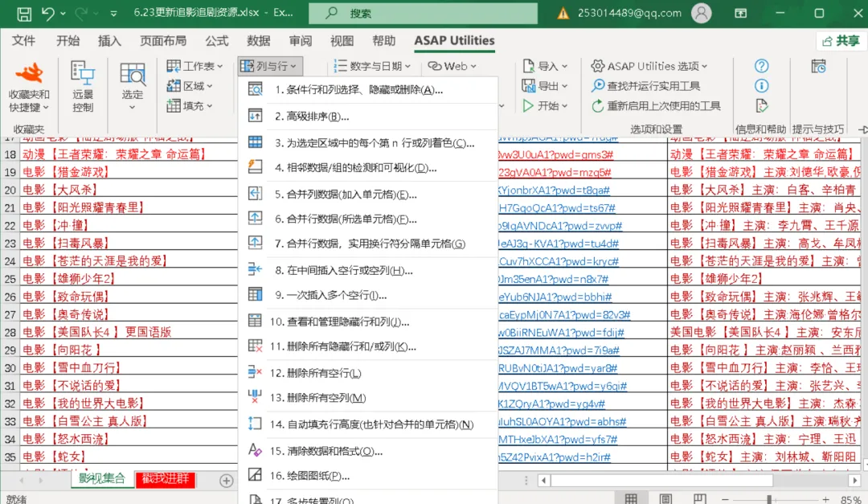The height and width of the screenshot is (504, 868).
Task: Open ASAP Utilities options (选项) dropdown
Action: [649, 66]
